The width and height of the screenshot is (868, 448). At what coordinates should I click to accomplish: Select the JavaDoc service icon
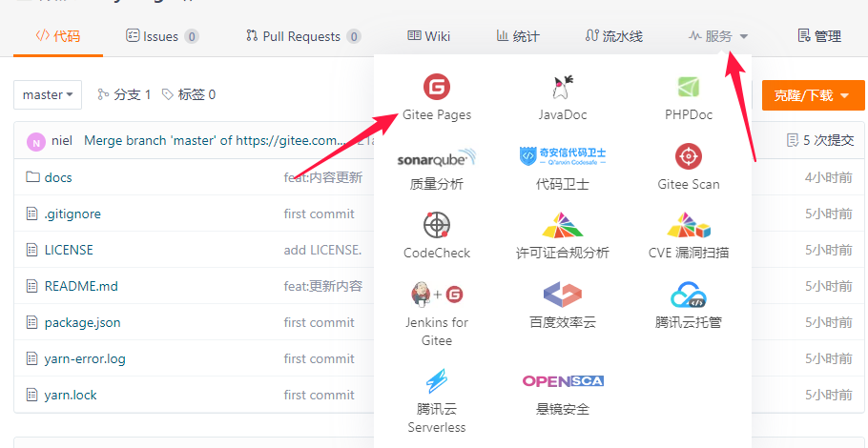point(562,88)
